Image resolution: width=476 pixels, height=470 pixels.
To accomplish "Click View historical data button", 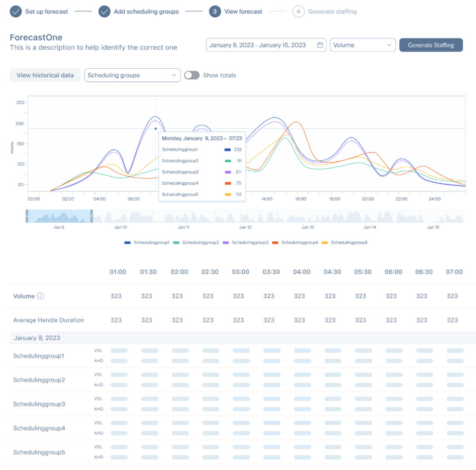I will (45, 75).
